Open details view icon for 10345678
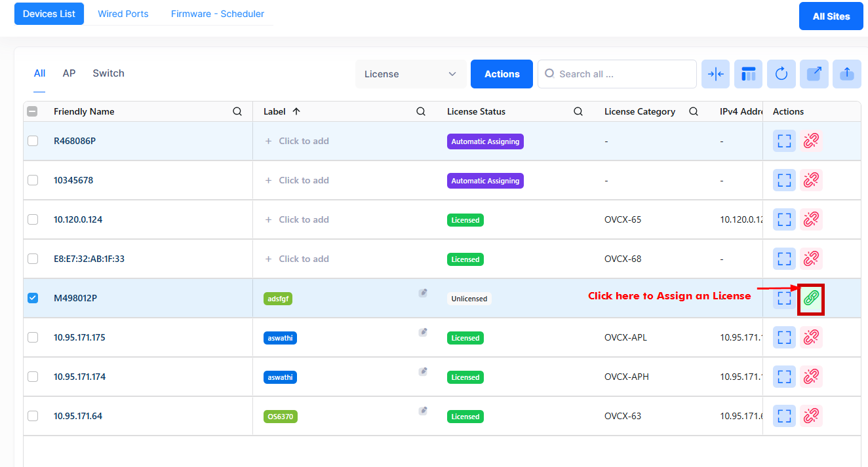The image size is (868, 467). (x=784, y=180)
